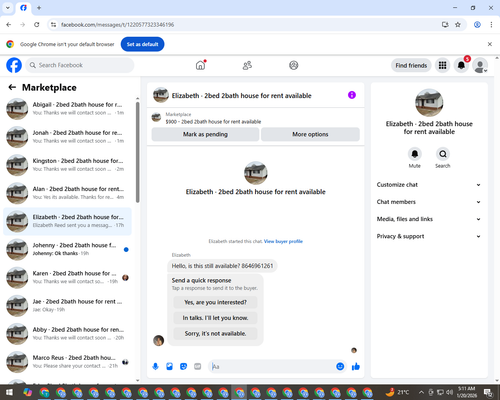Expand the Media, files and links section
Image resolution: width=500 pixels, height=400 pixels.
429,219
